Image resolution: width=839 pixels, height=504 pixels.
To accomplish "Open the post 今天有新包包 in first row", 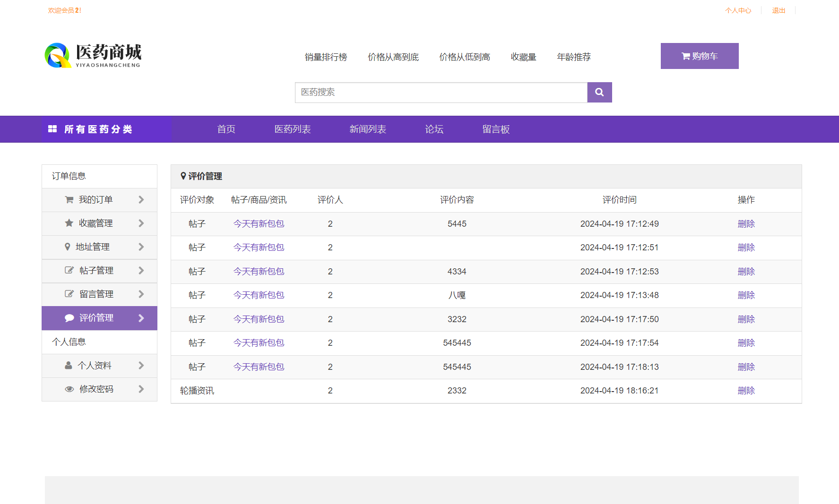I will coord(259,223).
